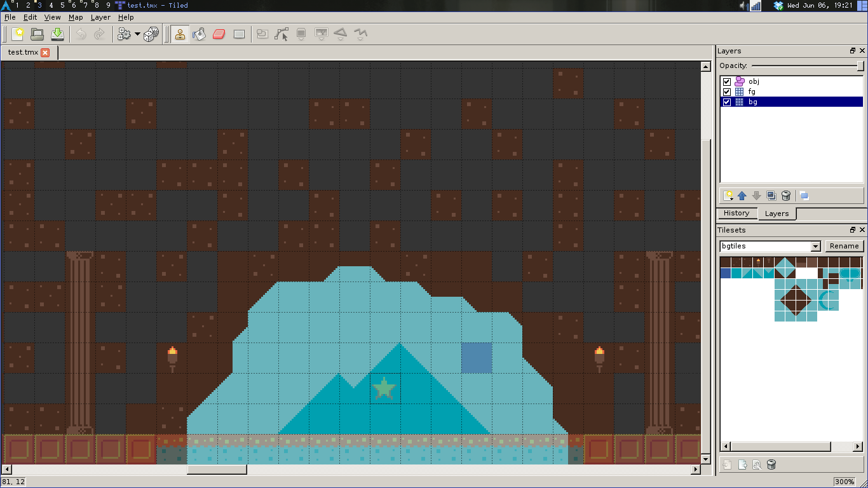Viewport: 868px width, 488px height.
Task: Close the test.tmx tab
Action: 45,53
